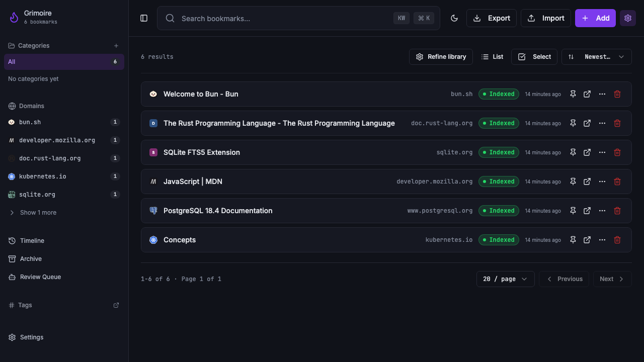The image size is (644, 362).
Task: Open the Newest sort dropdown
Action: pyautogui.click(x=597, y=57)
